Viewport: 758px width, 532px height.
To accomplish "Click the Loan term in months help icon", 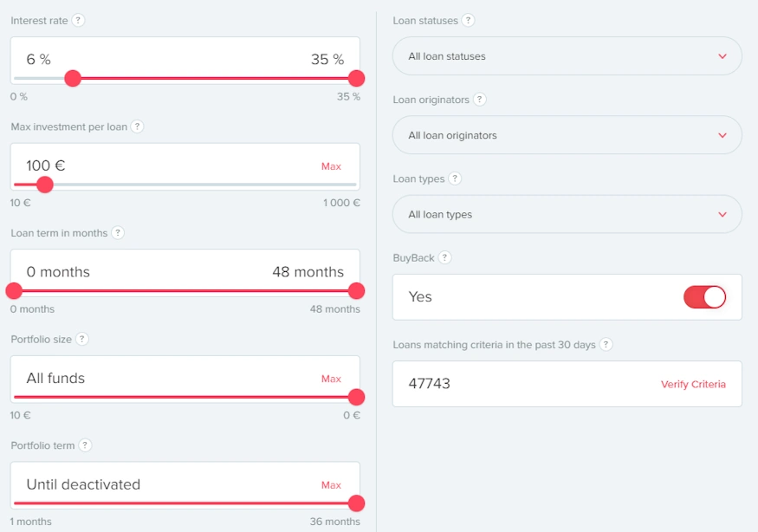I will [x=118, y=233].
